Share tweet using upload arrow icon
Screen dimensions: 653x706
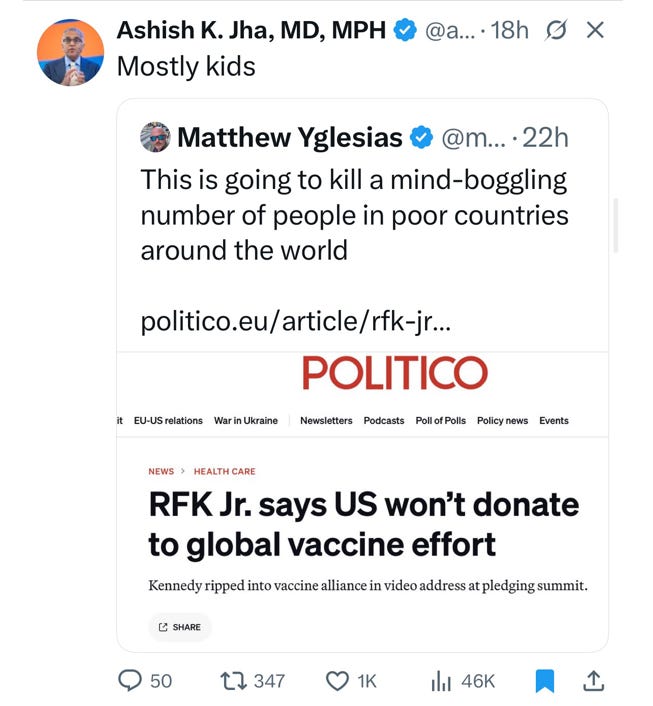(x=593, y=681)
